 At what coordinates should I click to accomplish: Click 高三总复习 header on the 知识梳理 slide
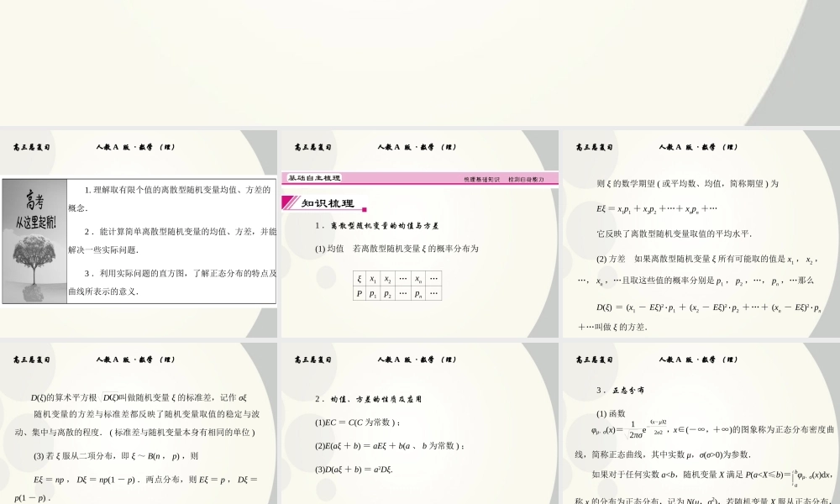coord(312,147)
